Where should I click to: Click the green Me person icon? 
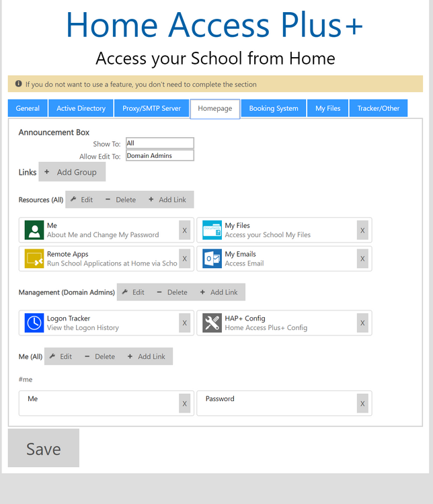point(34,230)
